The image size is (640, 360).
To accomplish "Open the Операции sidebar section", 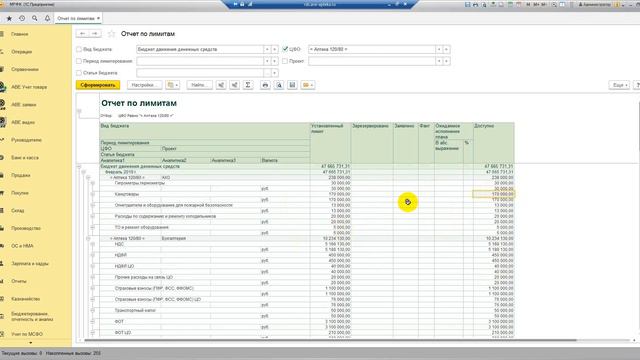I will point(21,52).
